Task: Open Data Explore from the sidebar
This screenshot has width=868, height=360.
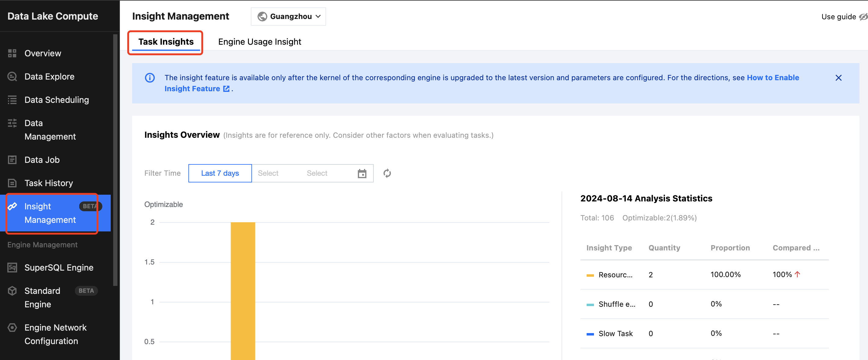Action: coord(49,77)
